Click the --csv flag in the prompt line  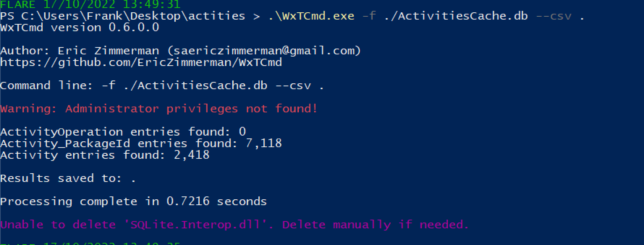554,16
